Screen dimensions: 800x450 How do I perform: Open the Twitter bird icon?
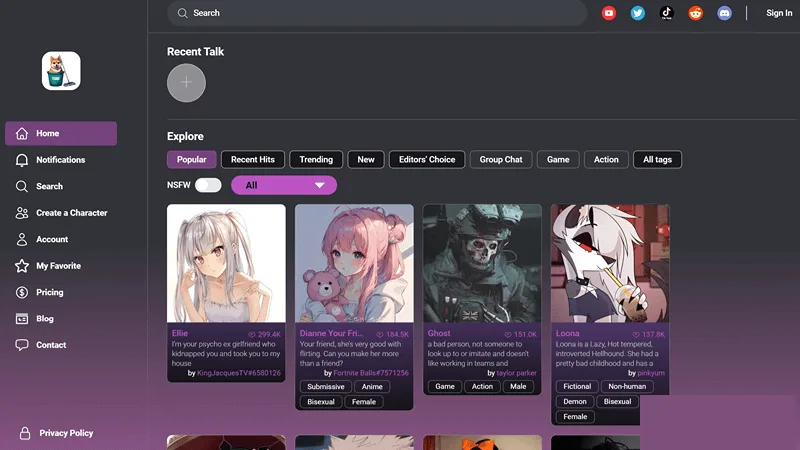tap(637, 13)
